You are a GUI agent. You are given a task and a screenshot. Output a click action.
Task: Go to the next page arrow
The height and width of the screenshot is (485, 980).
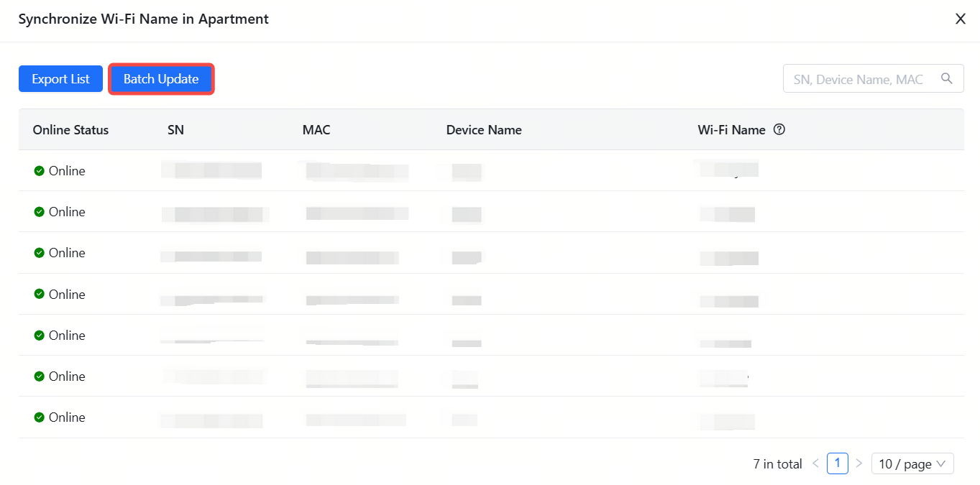858,463
